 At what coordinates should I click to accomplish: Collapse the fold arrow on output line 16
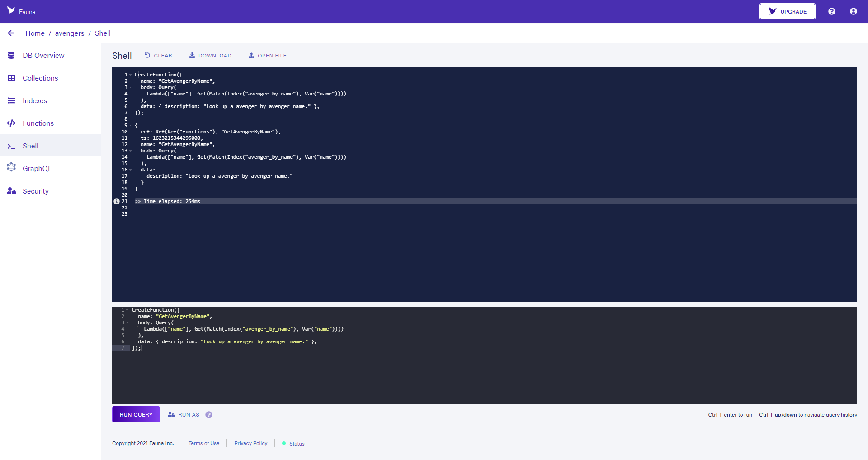click(131, 170)
